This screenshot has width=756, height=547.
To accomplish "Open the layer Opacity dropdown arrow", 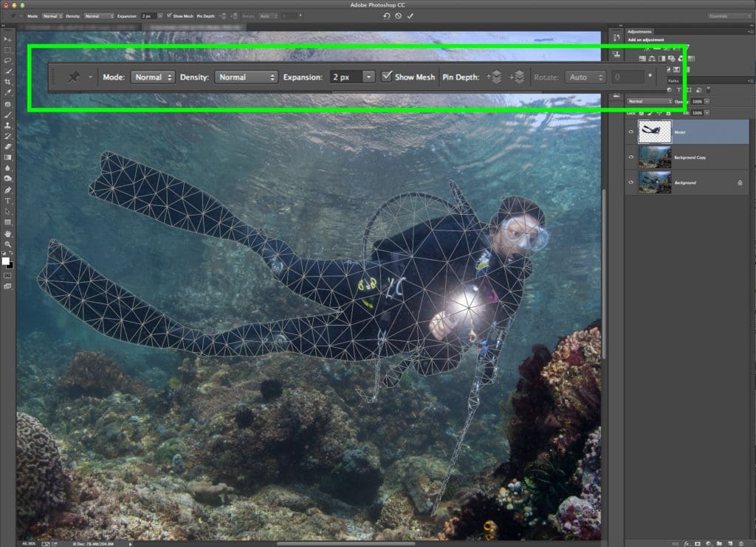I will [707, 101].
